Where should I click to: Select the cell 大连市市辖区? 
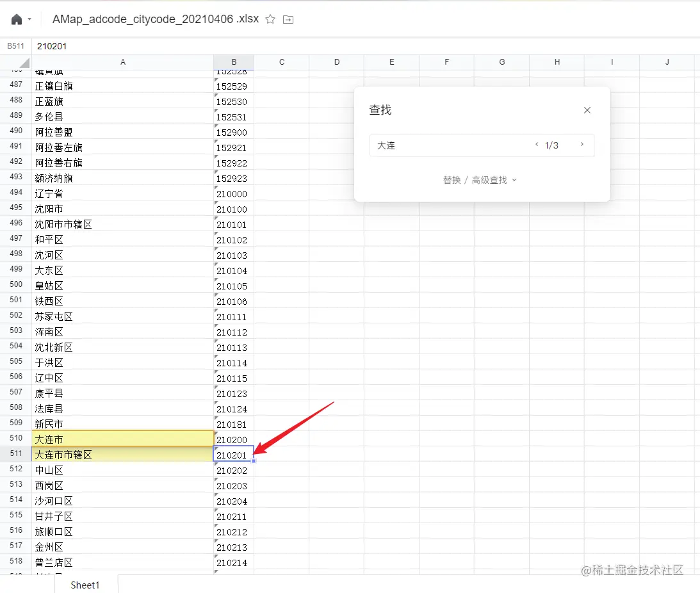pyautogui.click(x=123, y=453)
